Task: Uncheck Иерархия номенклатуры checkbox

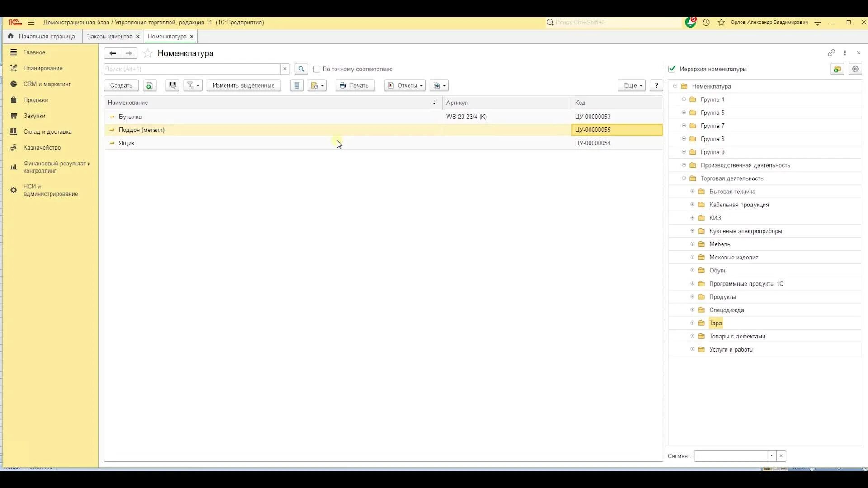Action: (x=672, y=69)
